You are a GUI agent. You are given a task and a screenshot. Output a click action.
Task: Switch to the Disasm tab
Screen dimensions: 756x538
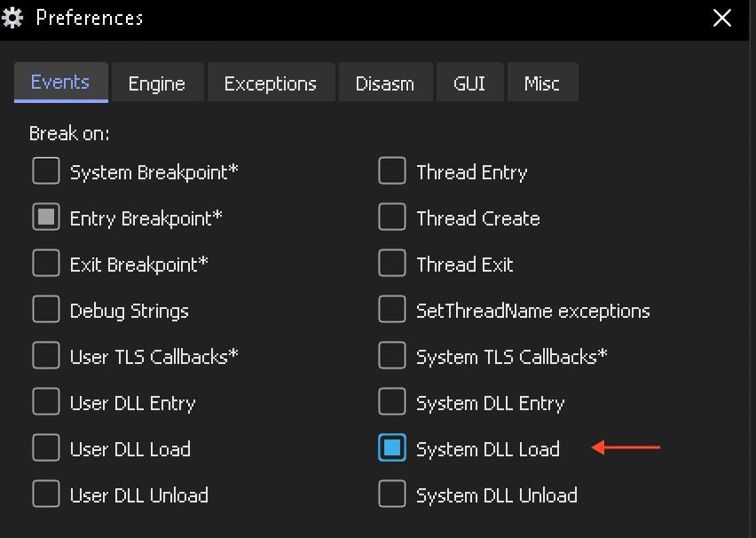pos(385,83)
